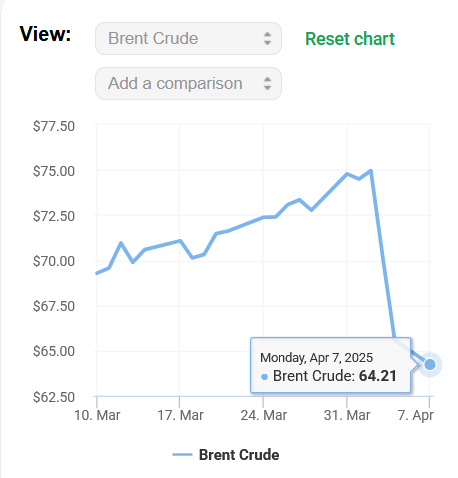Viewport: 458px width, 478px height.
Task: Click the 24. Mar axis label
Action: (x=263, y=415)
